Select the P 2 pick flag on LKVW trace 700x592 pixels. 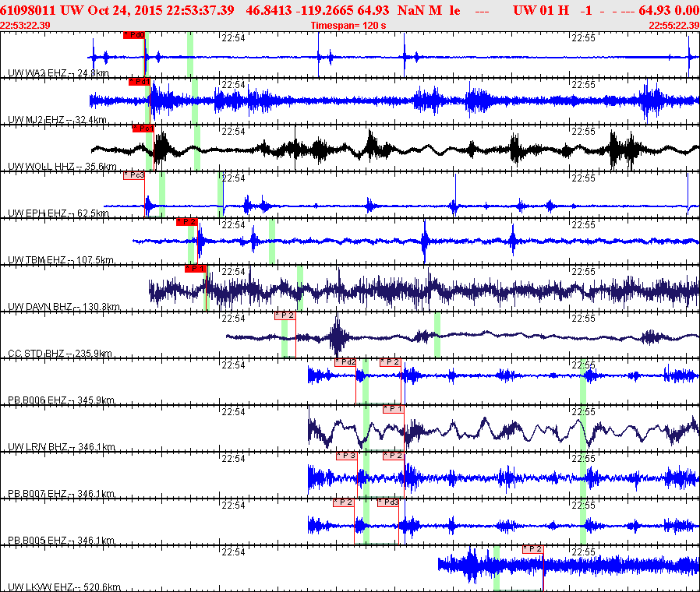pos(532,549)
